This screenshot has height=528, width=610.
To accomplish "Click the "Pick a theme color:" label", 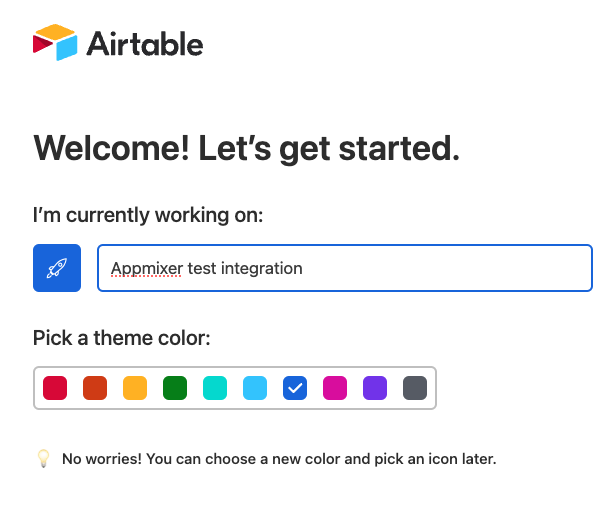I will click(x=122, y=337).
